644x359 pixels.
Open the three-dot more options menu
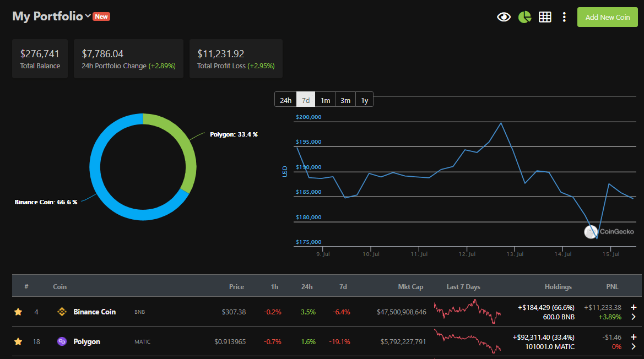pos(564,17)
